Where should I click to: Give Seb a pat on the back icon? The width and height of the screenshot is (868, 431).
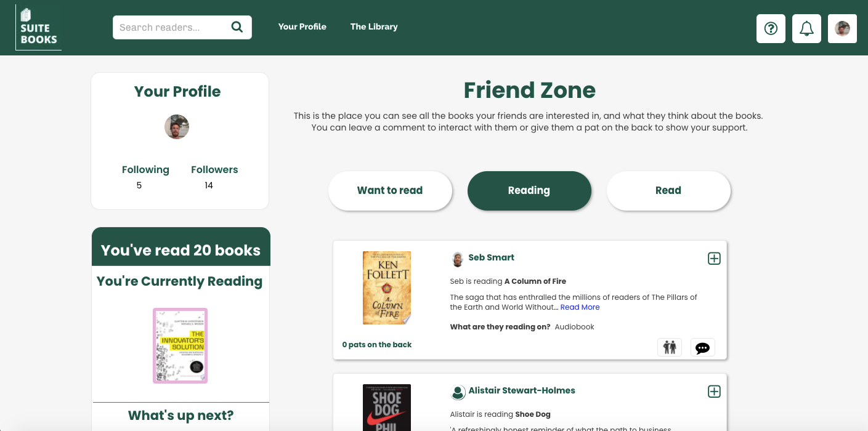[x=670, y=347]
